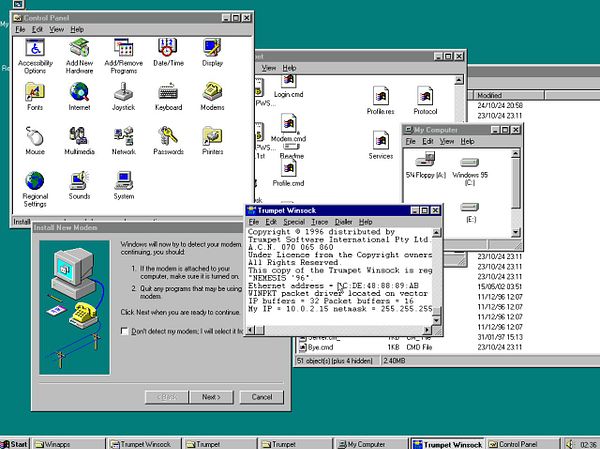Select Profile.res file icon
This screenshot has height=449, width=600.
click(x=380, y=100)
